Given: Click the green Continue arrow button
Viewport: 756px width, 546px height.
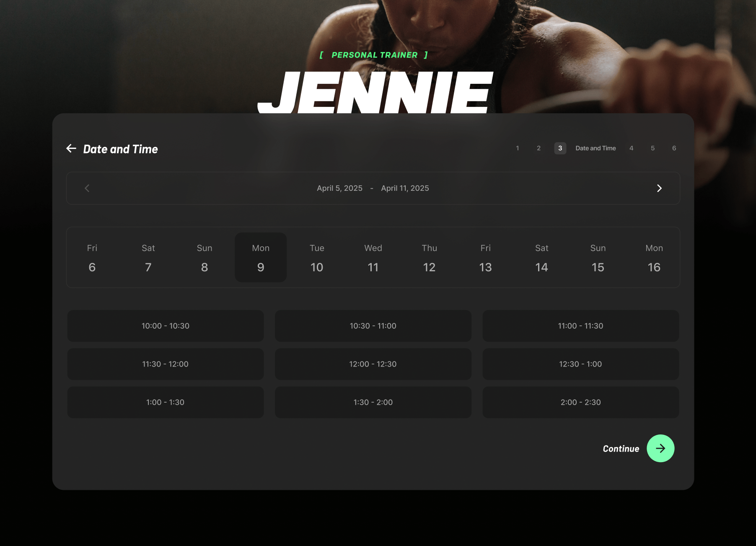Looking at the screenshot, I should (660, 448).
